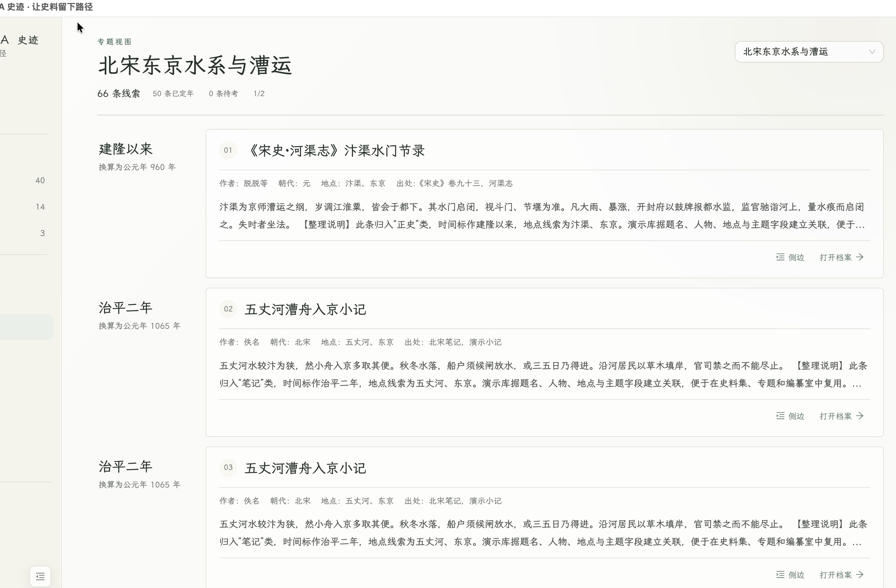
Task: Click the 侧边 button in card 02
Action: tap(790, 416)
